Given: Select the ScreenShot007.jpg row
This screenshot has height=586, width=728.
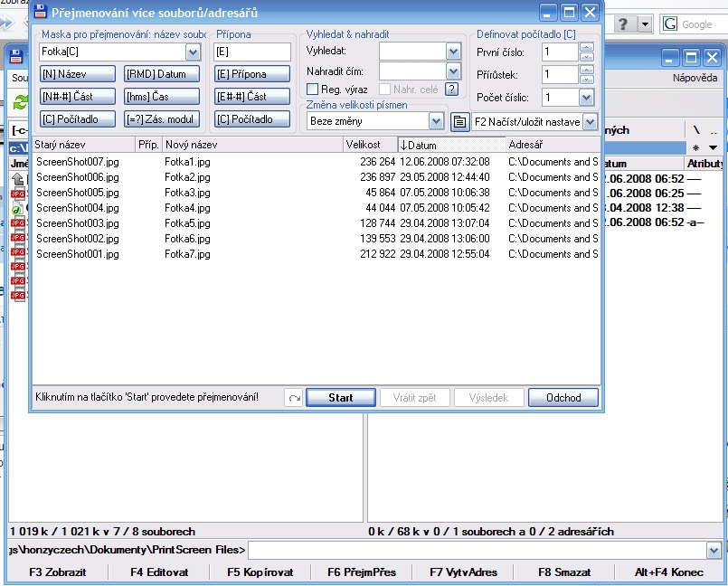Looking at the screenshot, I should pyautogui.click(x=317, y=162).
